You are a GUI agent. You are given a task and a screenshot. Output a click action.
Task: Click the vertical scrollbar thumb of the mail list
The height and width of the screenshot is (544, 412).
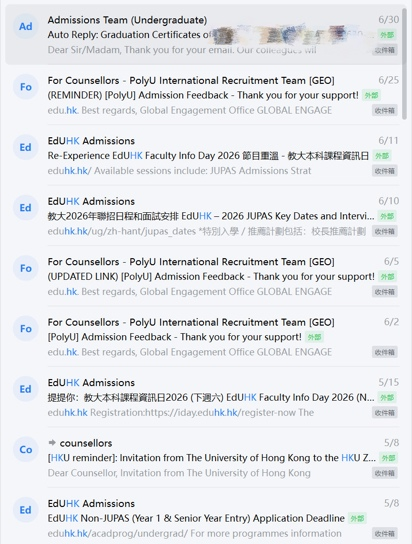point(404,64)
